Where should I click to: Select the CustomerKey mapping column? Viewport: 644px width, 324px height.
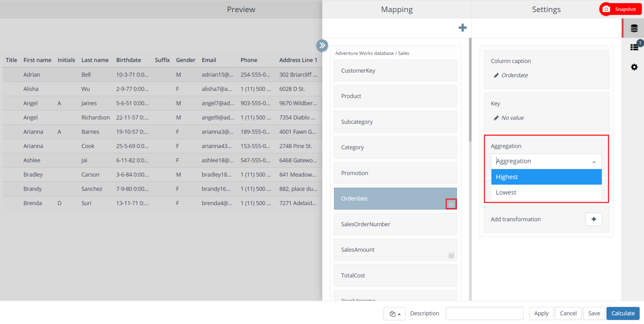395,71
